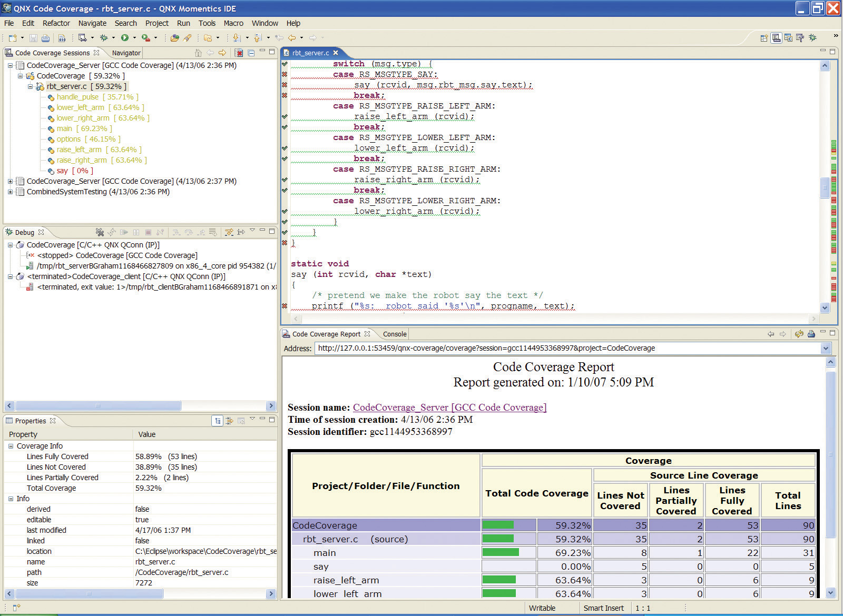The image size is (843, 616).
Task: Click the External Tools run icon
Action: 146,38
